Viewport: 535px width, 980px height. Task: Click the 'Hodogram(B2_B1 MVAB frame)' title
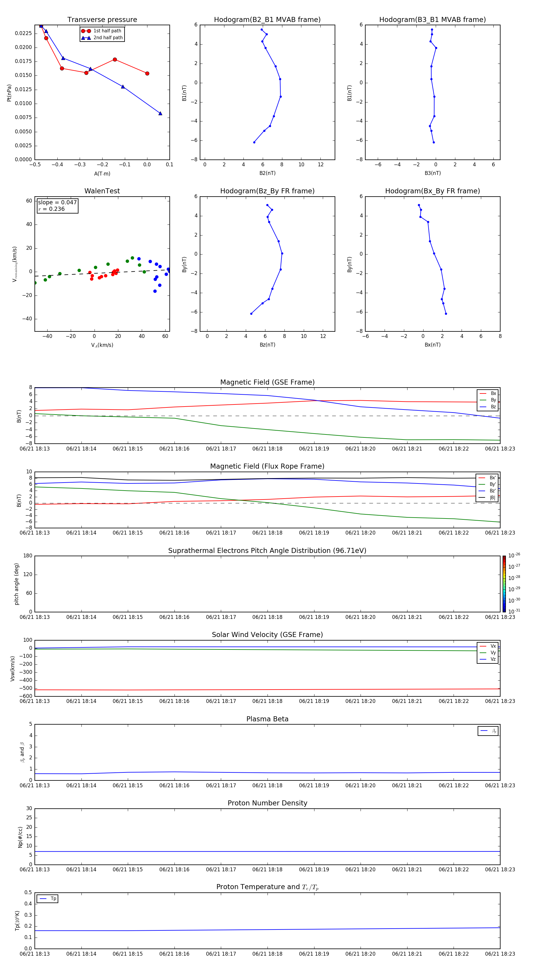point(267,20)
